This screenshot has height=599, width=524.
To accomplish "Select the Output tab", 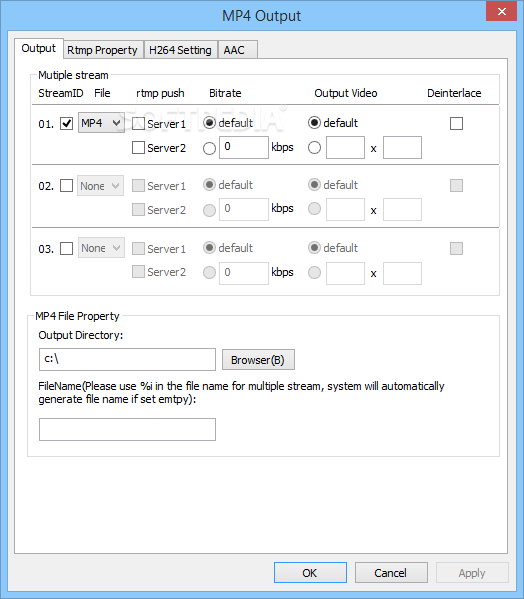I will coord(39,49).
